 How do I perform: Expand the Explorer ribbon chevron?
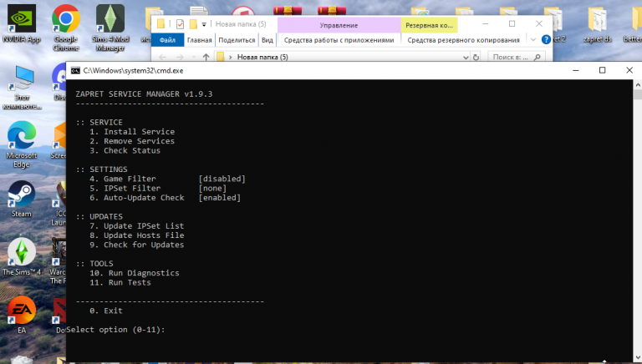coord(533,40)
